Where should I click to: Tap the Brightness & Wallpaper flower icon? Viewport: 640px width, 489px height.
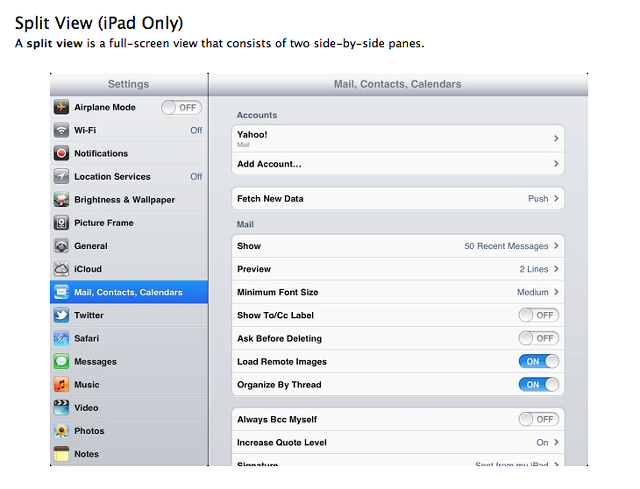[x=61, y=200]
